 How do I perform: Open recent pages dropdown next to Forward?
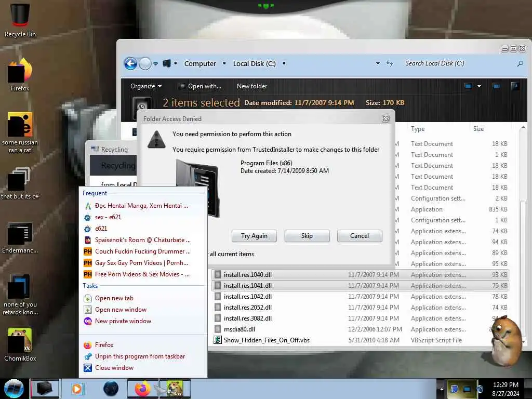click(155, 64)
